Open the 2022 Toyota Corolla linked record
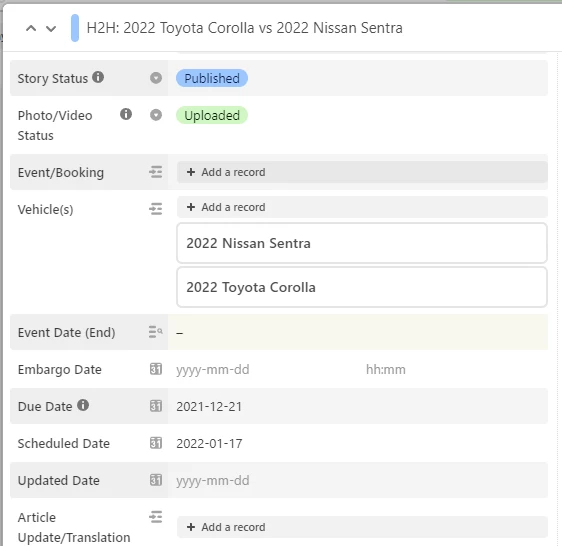This screenshot has height=546, width=562. pos(362,287)
